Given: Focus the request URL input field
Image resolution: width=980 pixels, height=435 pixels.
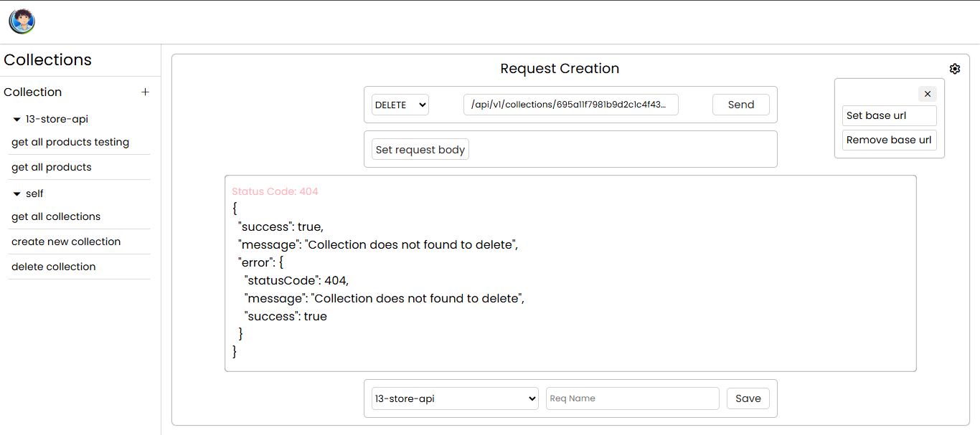Looking at the screenshot, I should click(571, 105).
